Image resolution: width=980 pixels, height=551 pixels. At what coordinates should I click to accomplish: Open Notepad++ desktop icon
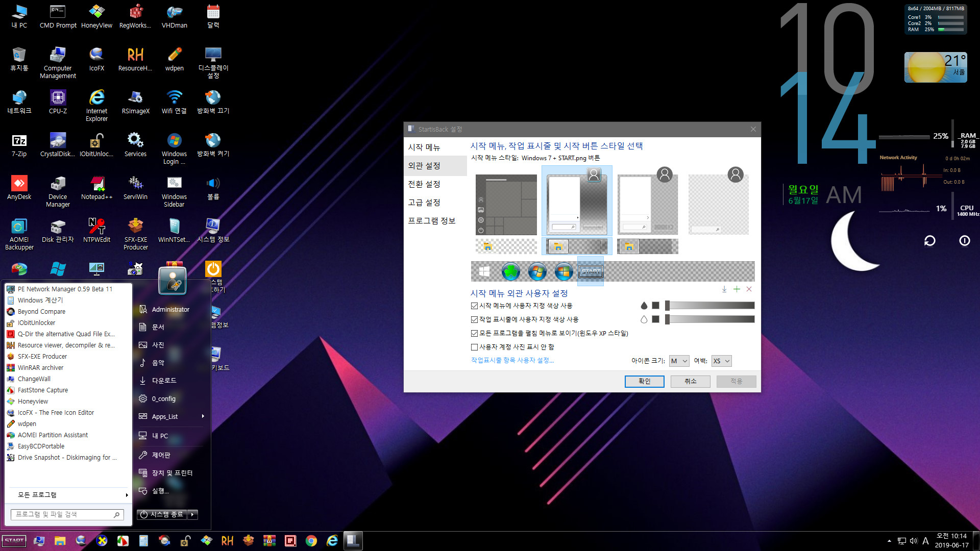pos(96,188)
